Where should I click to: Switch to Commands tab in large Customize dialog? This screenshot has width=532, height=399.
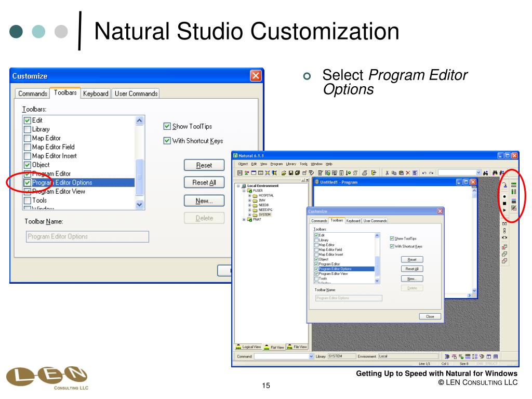pyautogui.click(x=33, y=94)
